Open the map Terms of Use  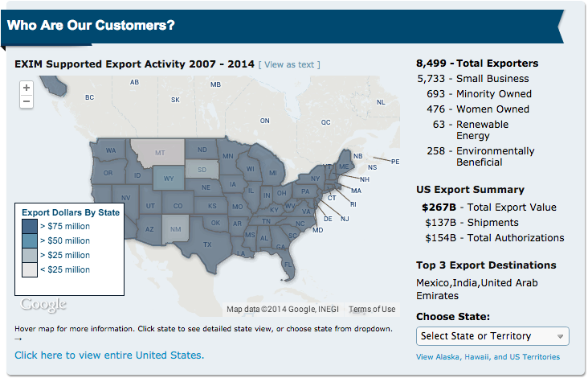point(372,310)
